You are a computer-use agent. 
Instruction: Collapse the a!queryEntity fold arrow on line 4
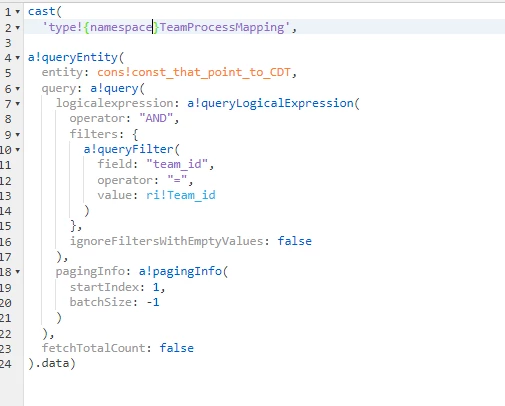point(18,58)
